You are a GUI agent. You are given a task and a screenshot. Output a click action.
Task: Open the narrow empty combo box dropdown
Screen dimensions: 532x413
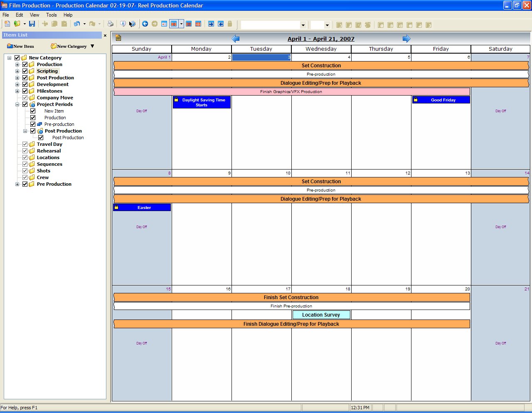pos(327,25)
